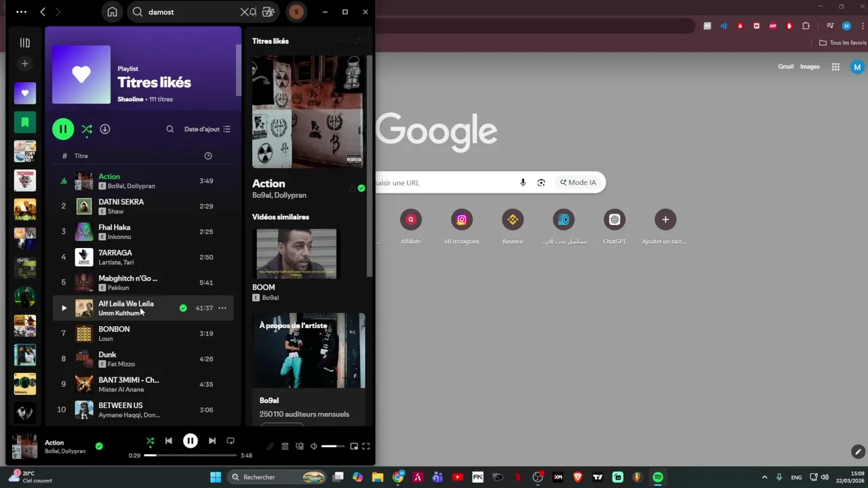Viewport: 868px width, 488px height.
Task: Toggle repeat mode
Action: click(x=231, y=441)
